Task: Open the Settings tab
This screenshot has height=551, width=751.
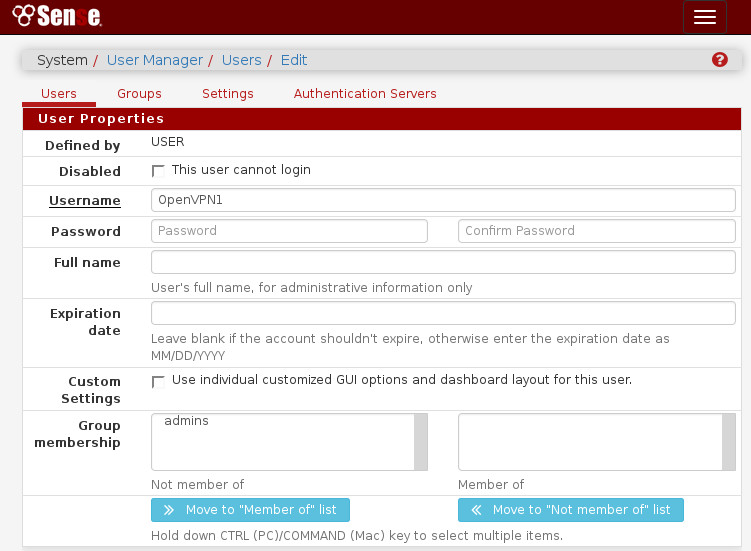Action: tap(228, 93)
